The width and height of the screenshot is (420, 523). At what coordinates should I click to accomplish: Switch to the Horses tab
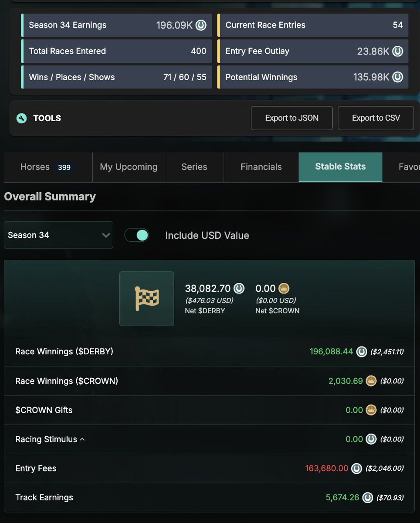48,167
